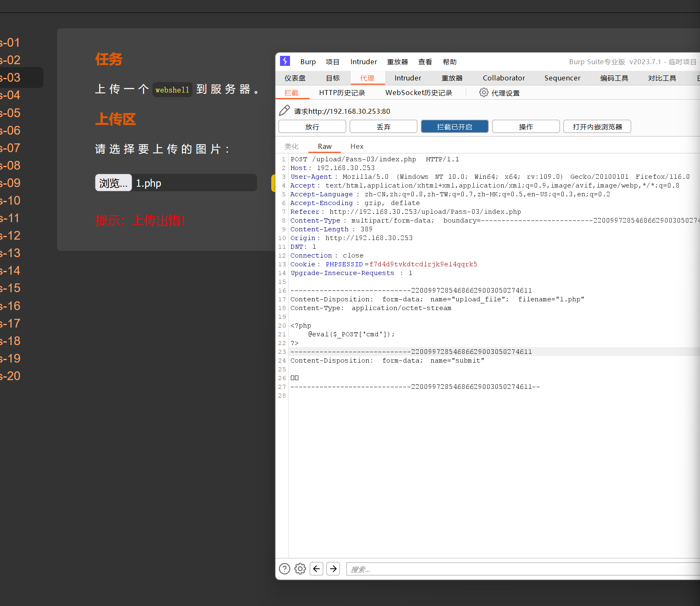700x606 pixels.
Task: Select Pass-04 in the left sidebar
Action: point(10,95)
